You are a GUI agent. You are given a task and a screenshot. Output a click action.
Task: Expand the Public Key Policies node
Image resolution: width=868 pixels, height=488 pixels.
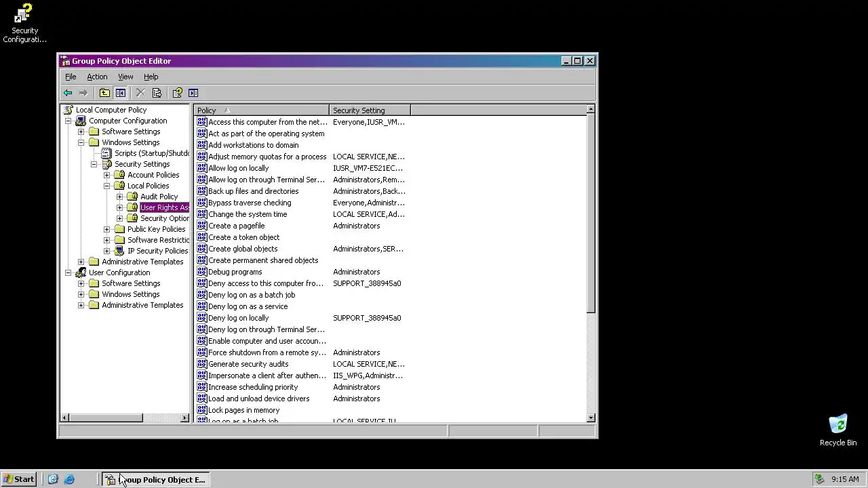click(106, 229)
